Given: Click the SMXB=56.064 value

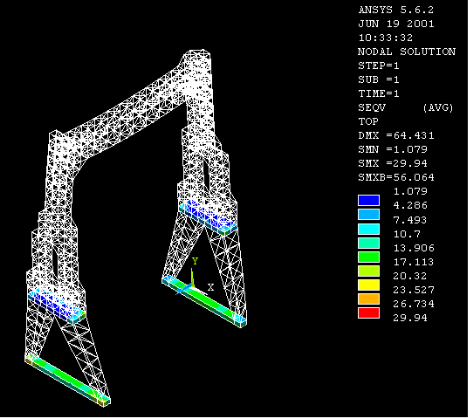Looking at the screenshot, I should (396, 178).
